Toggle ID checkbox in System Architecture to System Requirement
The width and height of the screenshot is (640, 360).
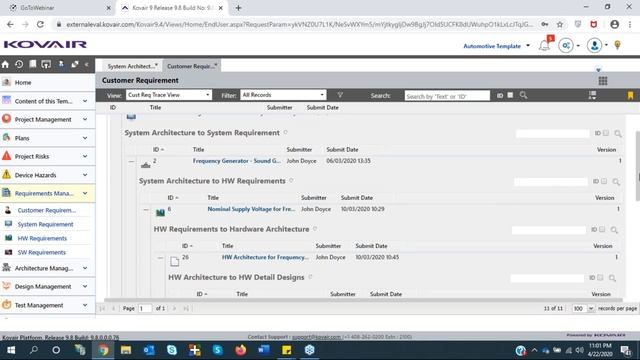pyautogui.click(x=606, y=133)
